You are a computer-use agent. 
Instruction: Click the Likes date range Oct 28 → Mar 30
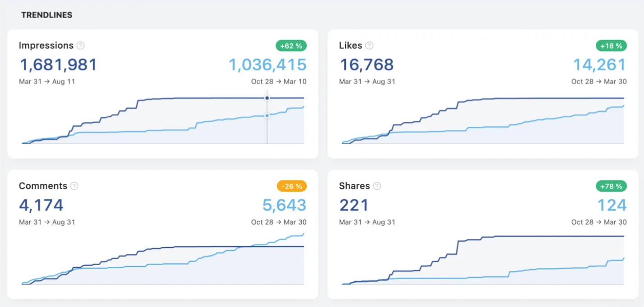click(599, 82)
